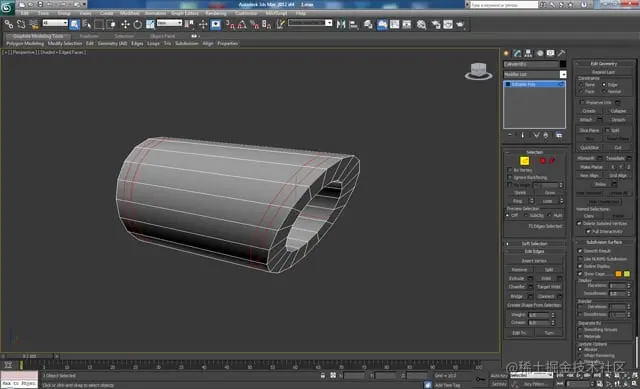The width and height of the screenshot is (640, 389).
Task: Toggle Window/Crossing selection mode
Action: click(x=111, y=24)
